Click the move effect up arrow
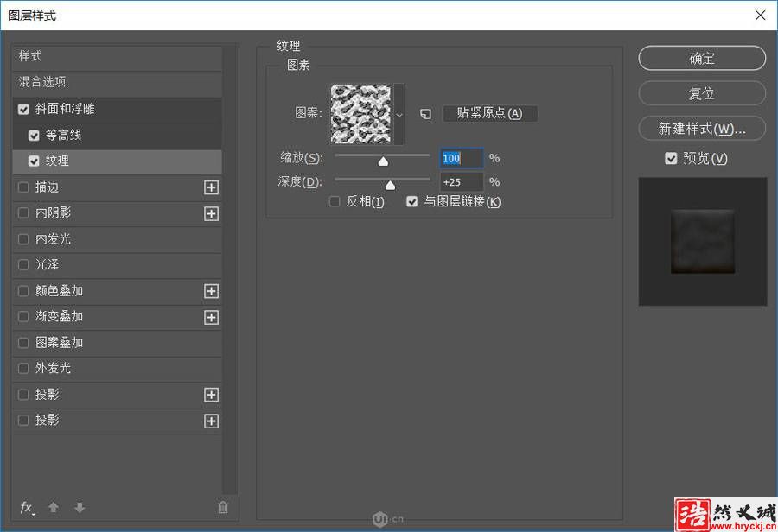 (54, 507)
